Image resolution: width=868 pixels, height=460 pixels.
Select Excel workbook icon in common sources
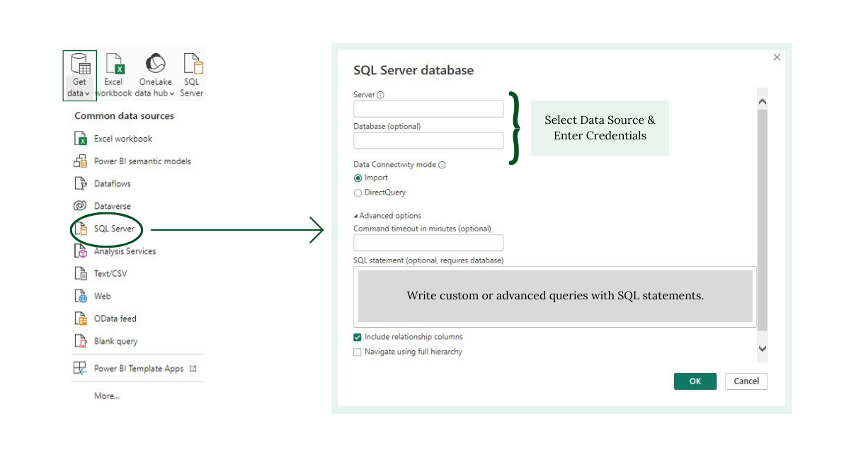click(80, 139)
